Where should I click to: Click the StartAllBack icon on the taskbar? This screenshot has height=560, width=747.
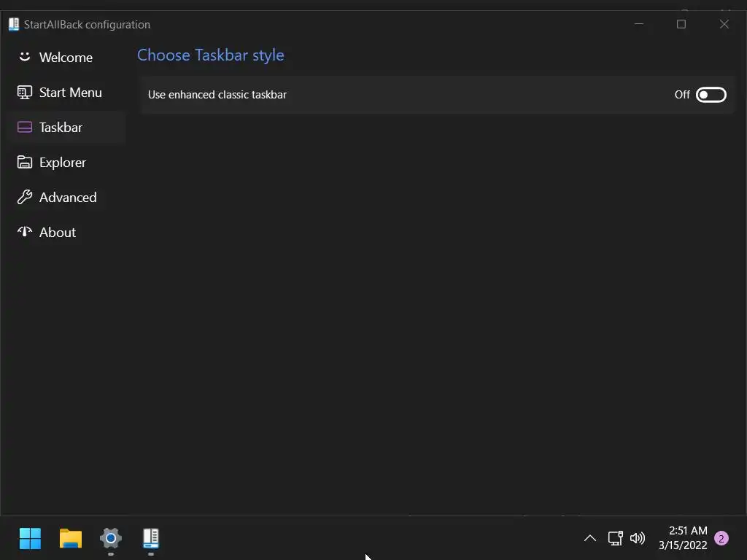coord(150,539)
